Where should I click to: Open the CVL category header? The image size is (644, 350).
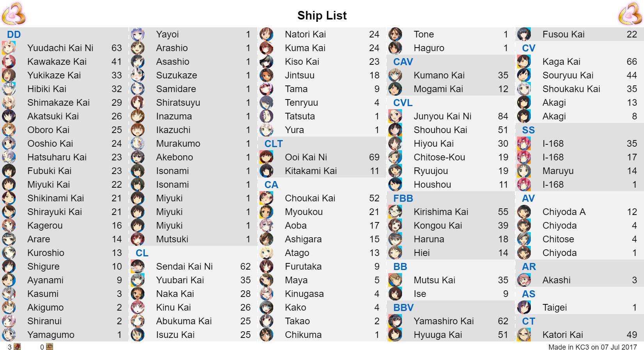coord(403,103)
